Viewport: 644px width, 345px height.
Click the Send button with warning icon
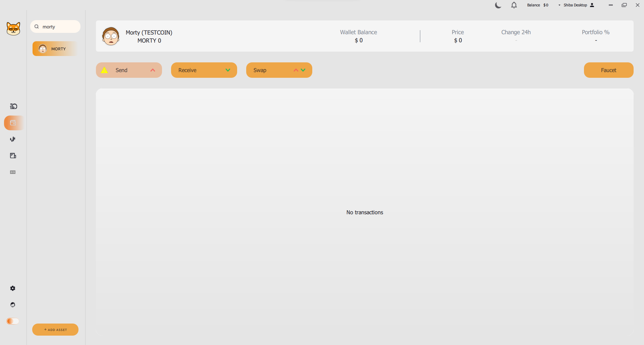(129, 70)
